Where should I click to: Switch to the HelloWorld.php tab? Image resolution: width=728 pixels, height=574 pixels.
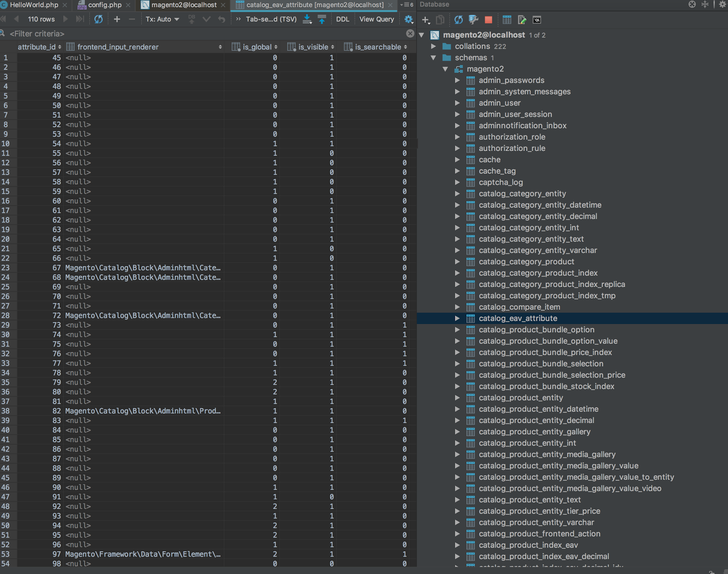pyautogui.click(x=34, y=5)
